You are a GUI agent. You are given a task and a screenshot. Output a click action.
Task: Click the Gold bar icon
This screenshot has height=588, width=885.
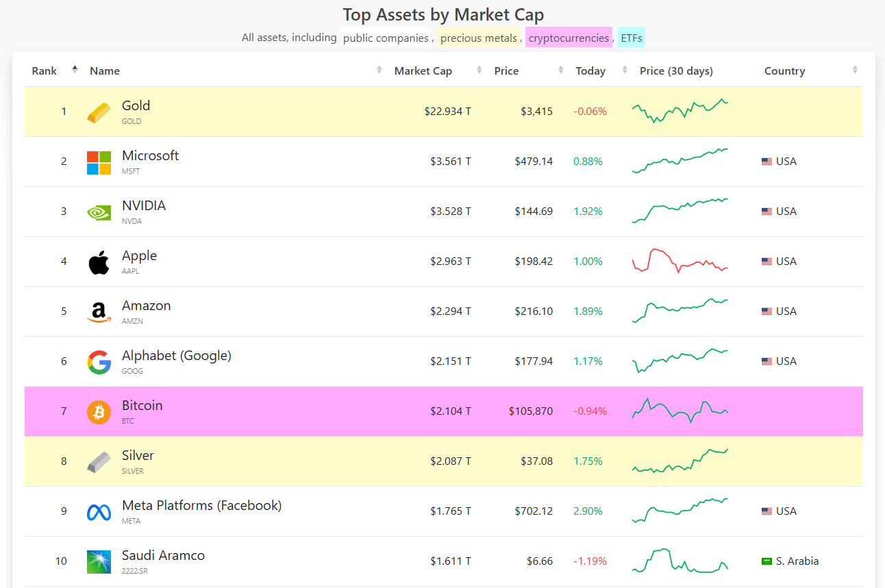(99, 112)
